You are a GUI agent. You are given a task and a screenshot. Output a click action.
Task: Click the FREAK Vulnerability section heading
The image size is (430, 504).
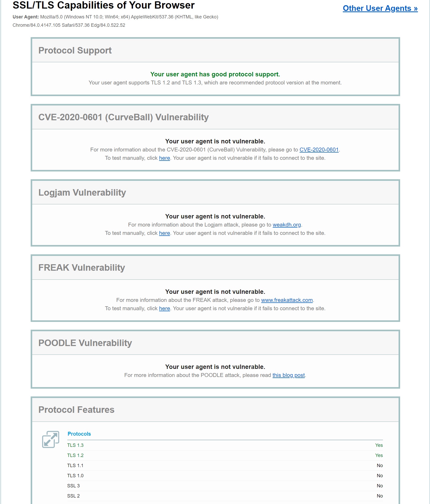pyautogui.click(x=82, y=268)
